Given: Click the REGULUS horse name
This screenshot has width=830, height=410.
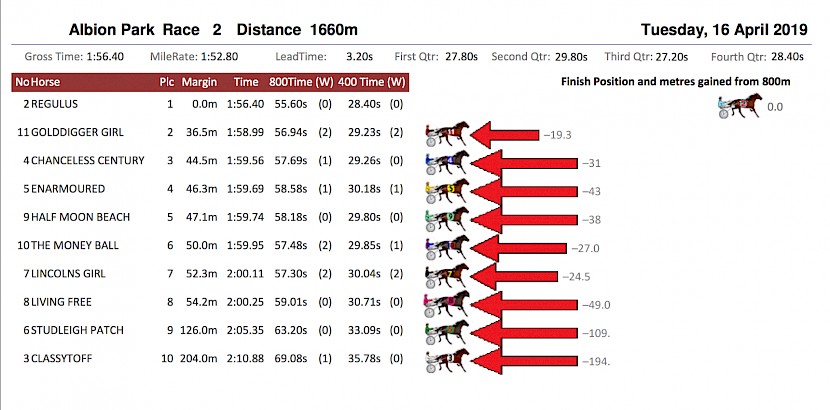Looking at the screenshot, I should click(x=55, y=104).
